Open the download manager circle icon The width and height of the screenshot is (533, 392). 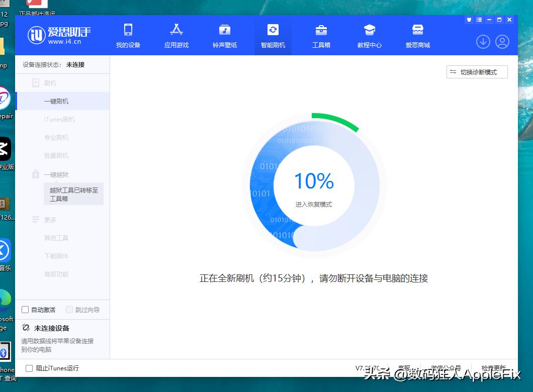483,42
